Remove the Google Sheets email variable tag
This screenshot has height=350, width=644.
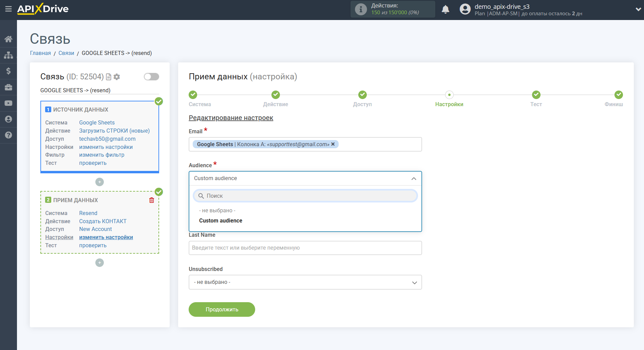(333, 144)
